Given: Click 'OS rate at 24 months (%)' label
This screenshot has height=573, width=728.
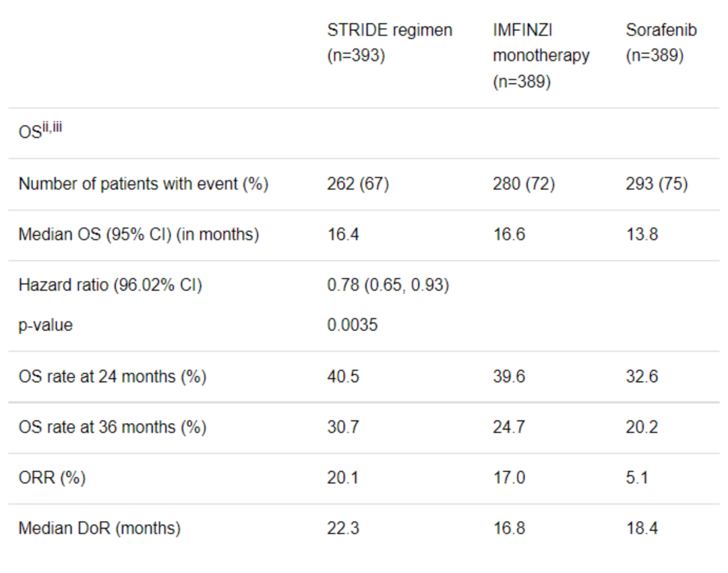Looking at the screenshot, I should (112, 376).
